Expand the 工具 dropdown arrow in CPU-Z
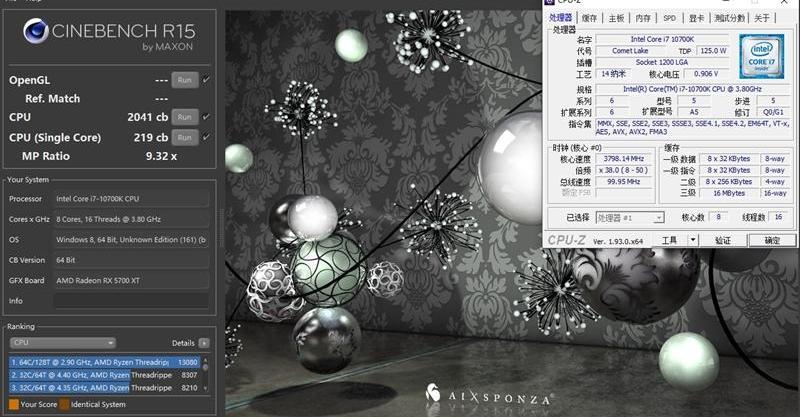Image resolution: width=800 pixels, height=417 pixels. click(x=693, y=240)
